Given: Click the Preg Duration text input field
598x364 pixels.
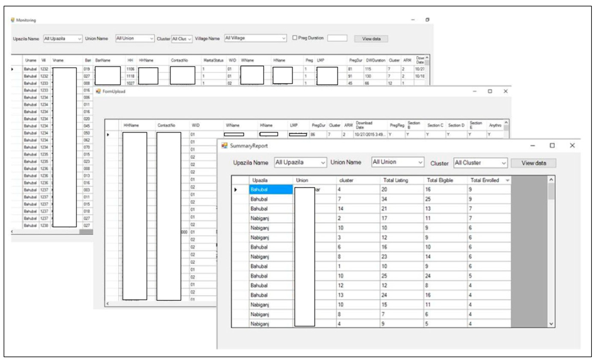Looking at the screenshot, I should pyautogui.click(x=337, y=38).
